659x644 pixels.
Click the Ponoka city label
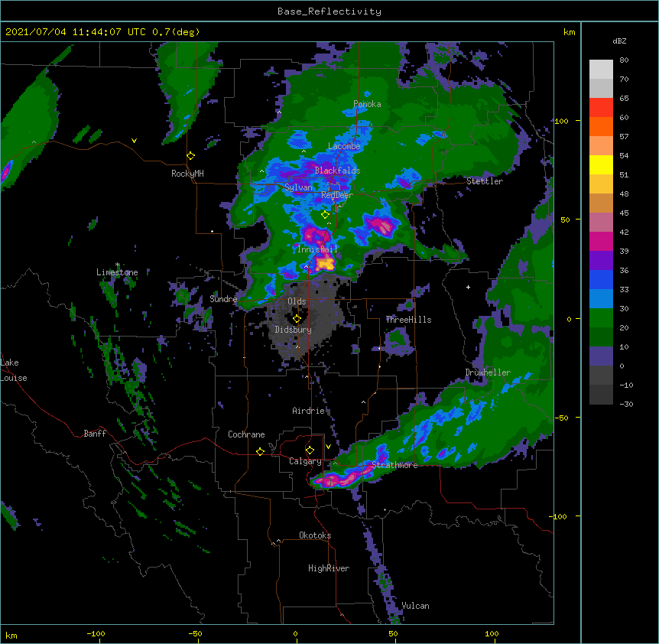tap(367, 104)
